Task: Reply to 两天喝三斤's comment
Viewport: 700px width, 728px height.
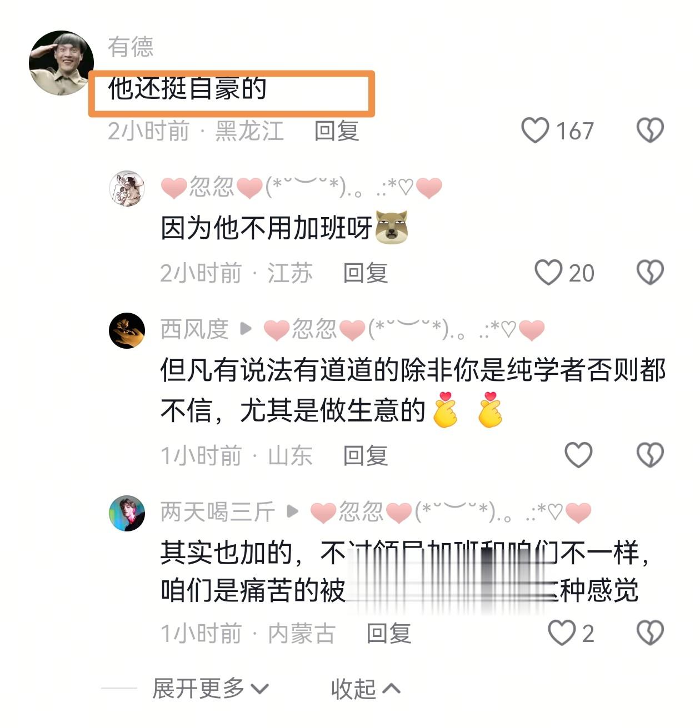Action: pos(389,633)
